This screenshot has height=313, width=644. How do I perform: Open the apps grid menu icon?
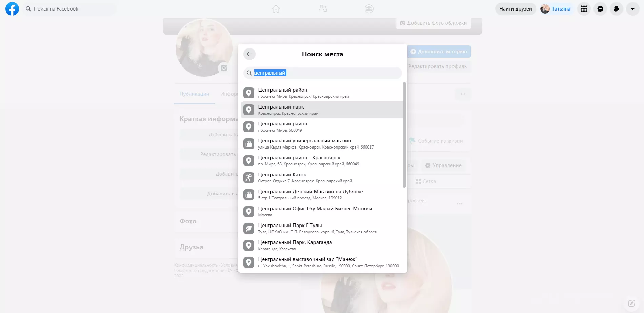(x=584, y=9)
